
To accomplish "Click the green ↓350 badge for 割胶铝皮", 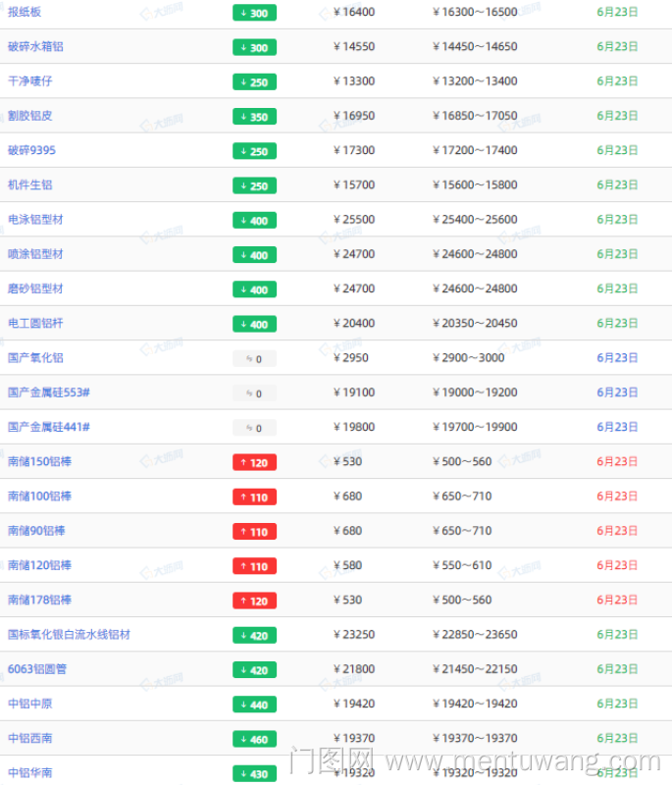I will [254, 117].
